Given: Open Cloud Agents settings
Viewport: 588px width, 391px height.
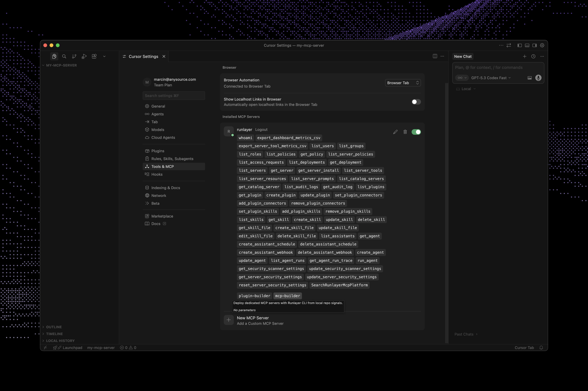Looking at the screenshot, I should pyautogui.click(x=174, y=137).
